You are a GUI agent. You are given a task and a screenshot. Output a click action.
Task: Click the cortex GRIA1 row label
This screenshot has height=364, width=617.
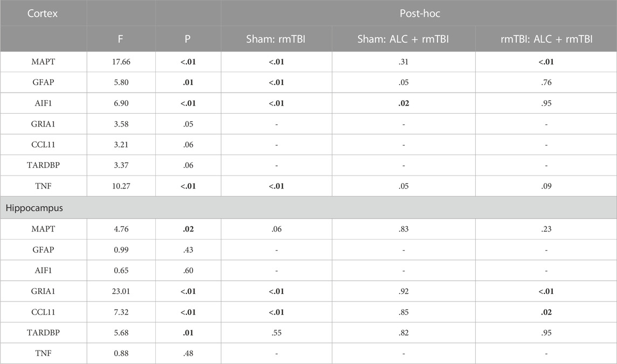(x=43, y=124)
